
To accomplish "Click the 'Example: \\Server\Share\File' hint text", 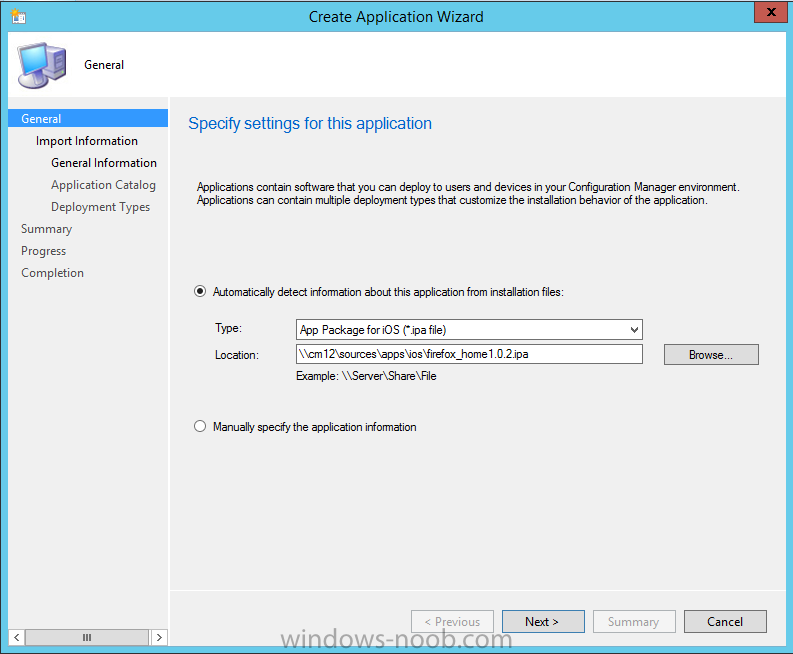I will [x=366, y=376].
